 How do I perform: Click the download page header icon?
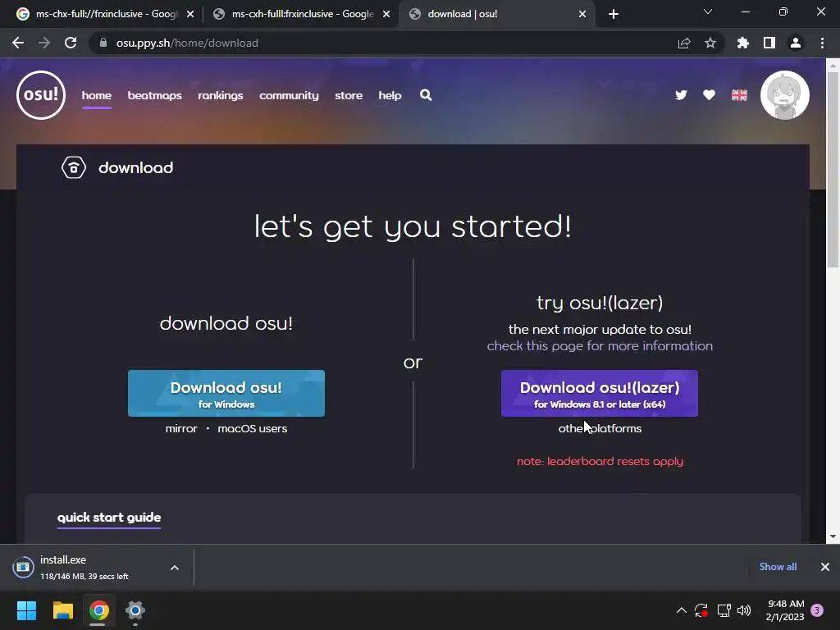[73, 167]
